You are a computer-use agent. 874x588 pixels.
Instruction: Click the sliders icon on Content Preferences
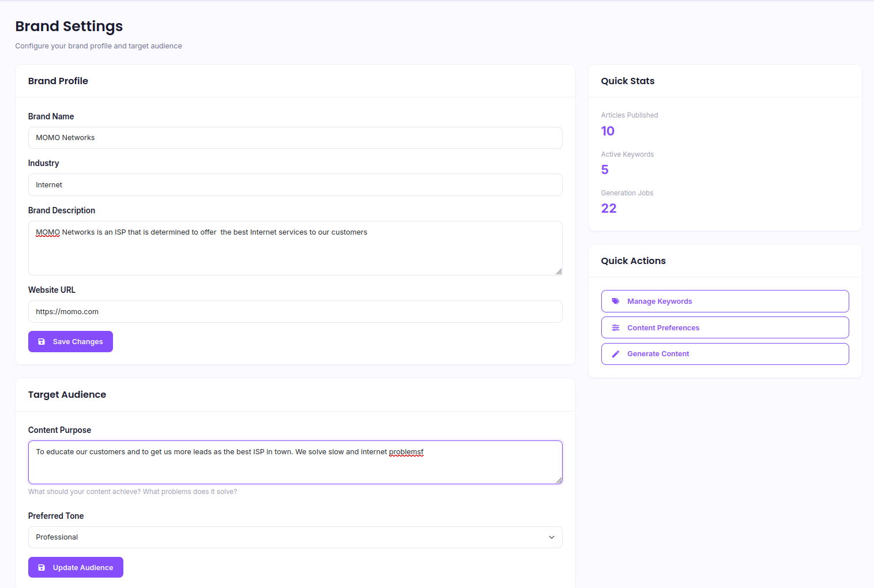(616, 327)
